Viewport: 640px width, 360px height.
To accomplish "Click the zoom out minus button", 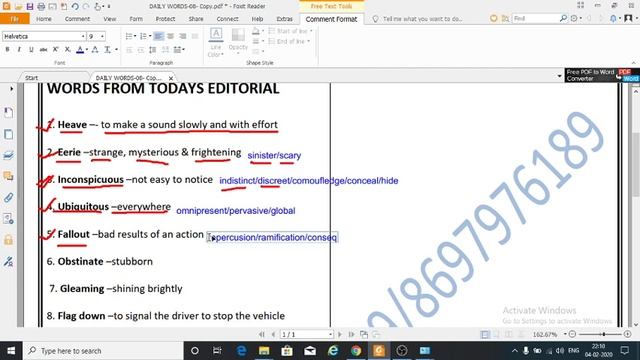I will (572, 334).
